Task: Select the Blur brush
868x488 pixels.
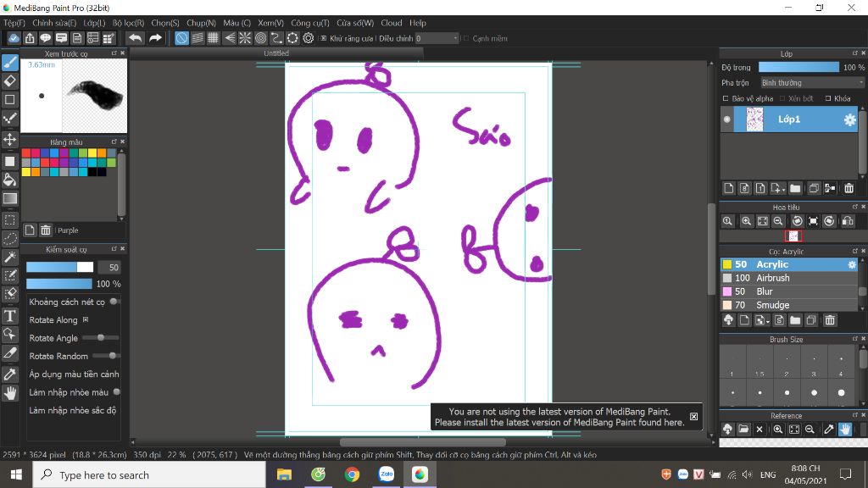Action: (789, 291)
